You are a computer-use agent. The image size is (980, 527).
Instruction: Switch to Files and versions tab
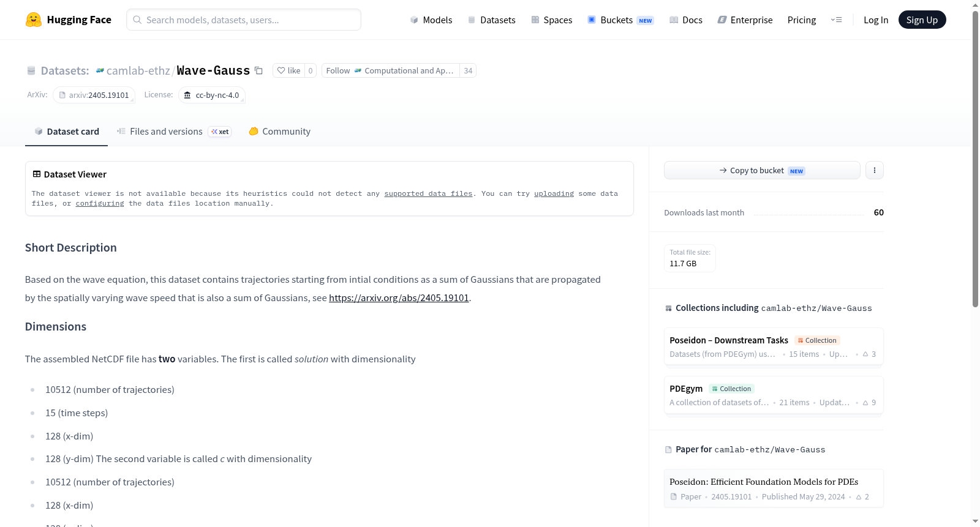[x=174, y=132]
